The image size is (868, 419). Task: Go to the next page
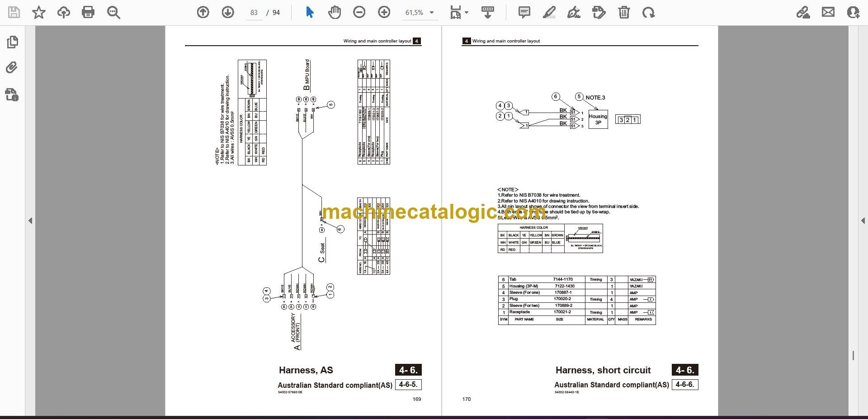click(228, 12)
